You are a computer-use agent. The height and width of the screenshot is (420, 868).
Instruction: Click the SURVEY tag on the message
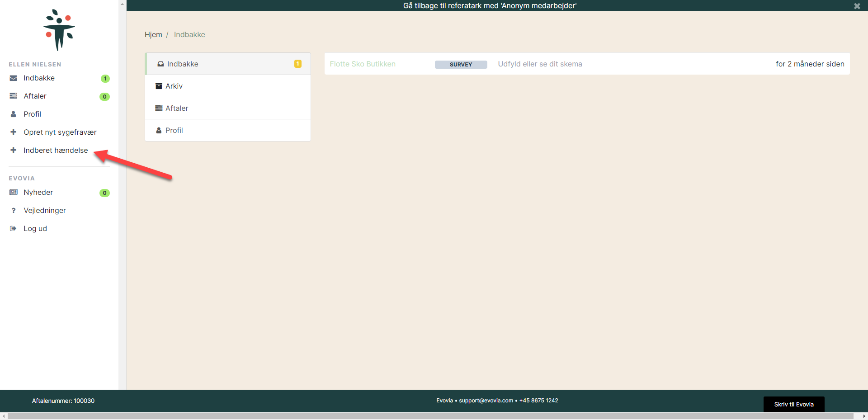click(x=461, y=64)
